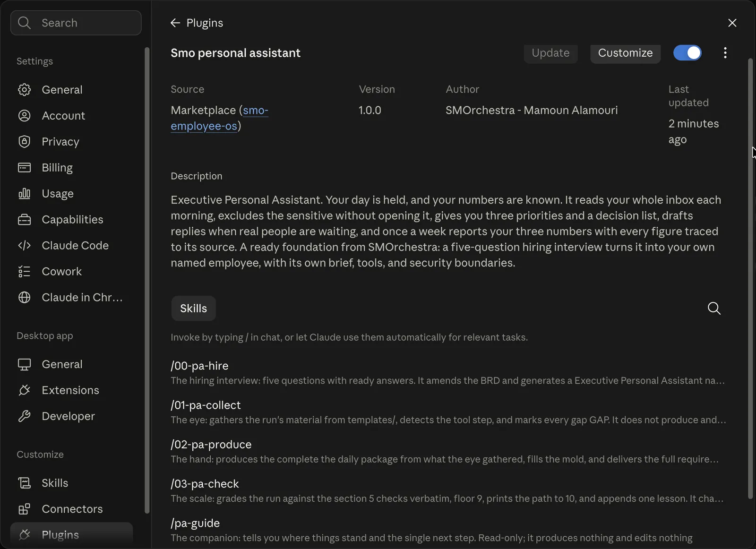Image resolution: width=756 pixels, height=549 pixels.
Task: Click the Claude Code brackets icon
Action: [24, 246]
